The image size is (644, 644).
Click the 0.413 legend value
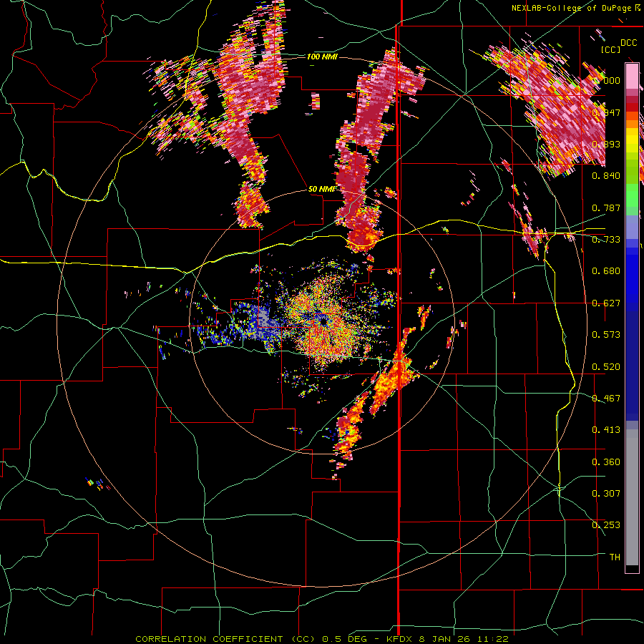[606, 430]
